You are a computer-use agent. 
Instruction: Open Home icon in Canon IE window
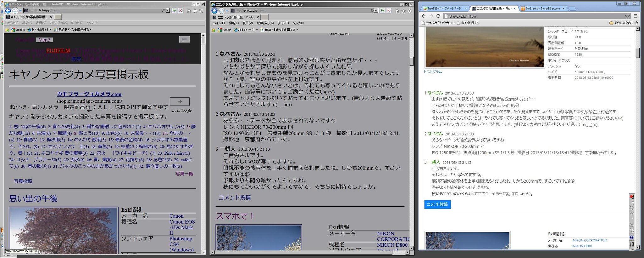pos(189,11)
